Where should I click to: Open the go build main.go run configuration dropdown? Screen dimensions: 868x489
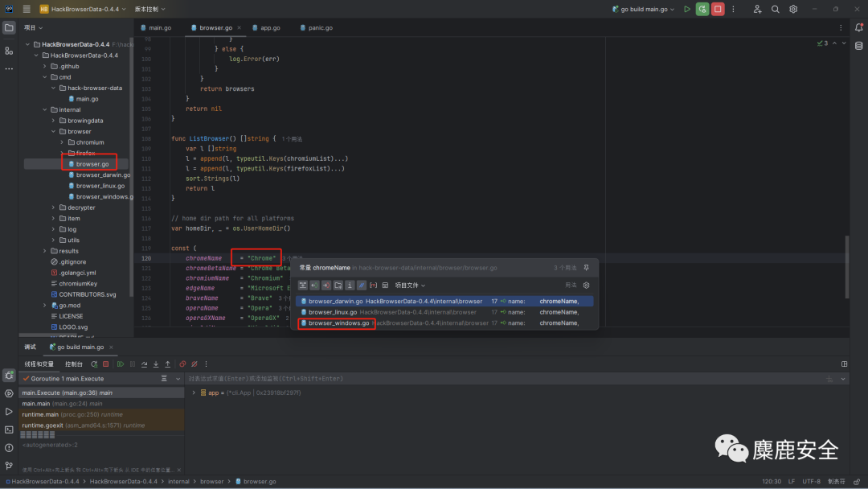tap(643, 9)
